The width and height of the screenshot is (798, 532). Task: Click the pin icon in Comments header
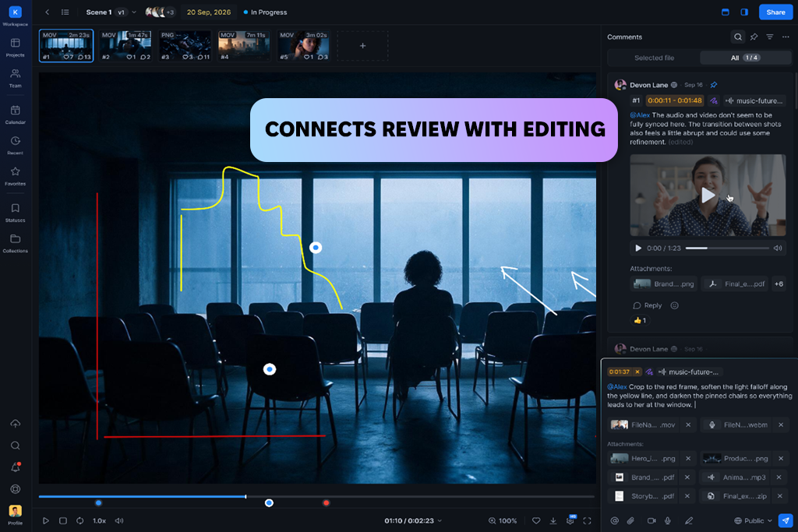pyautogui.click(x=754, y=37)
